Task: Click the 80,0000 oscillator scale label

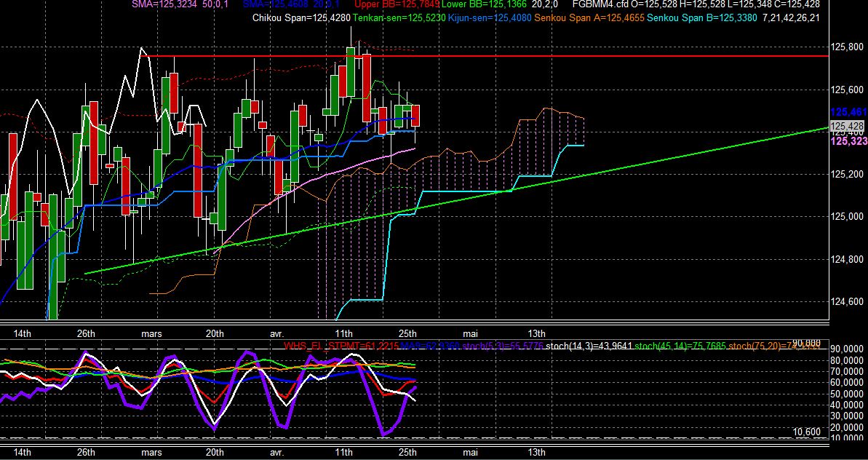Action: point(846,360)
